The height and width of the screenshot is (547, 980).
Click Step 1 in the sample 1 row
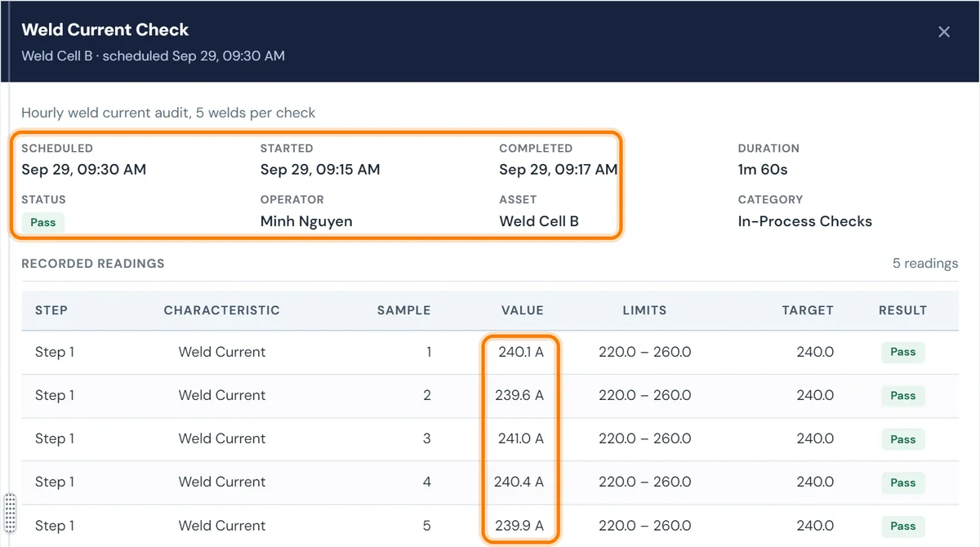55,352
